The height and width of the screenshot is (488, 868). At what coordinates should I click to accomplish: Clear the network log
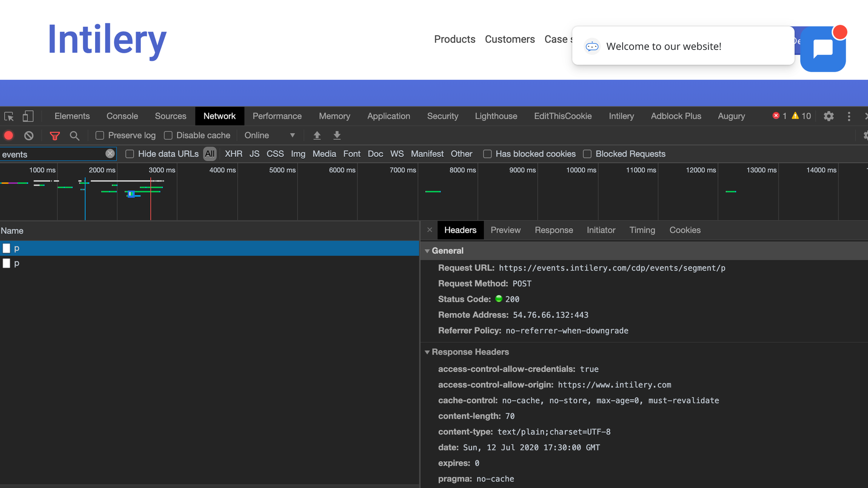coord(29,135)
